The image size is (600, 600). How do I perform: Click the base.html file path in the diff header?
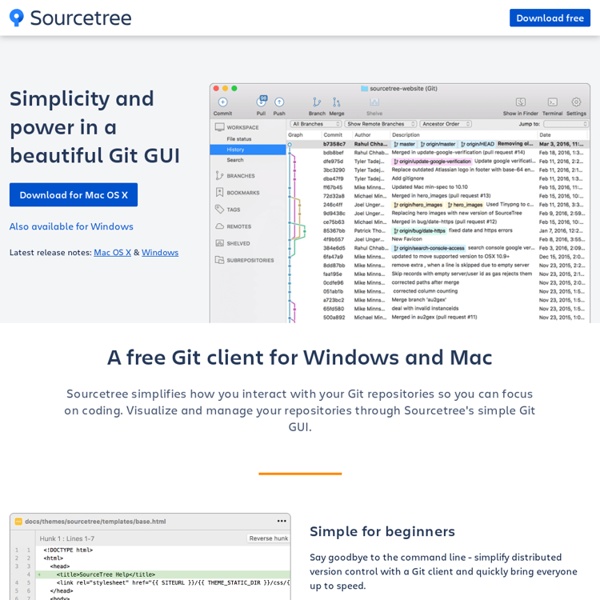coord(95,521)
